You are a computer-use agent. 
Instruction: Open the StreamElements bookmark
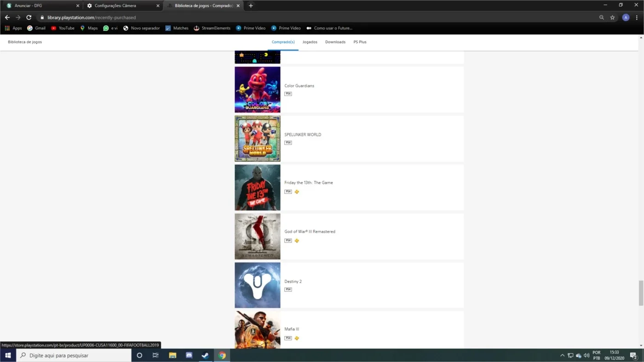point(212,28)
